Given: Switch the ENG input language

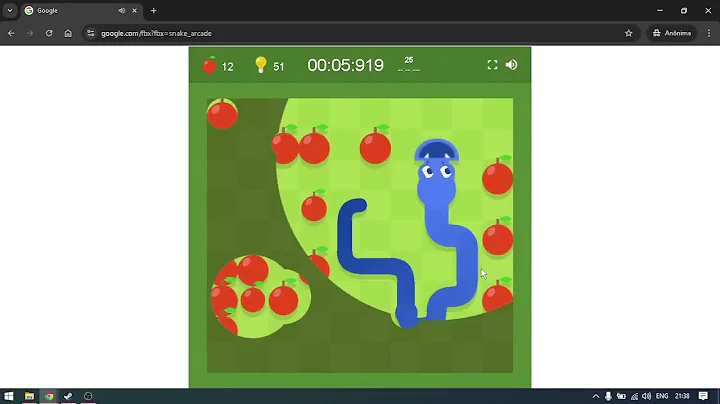Looking at the screenshot, I should coord(662,396).
